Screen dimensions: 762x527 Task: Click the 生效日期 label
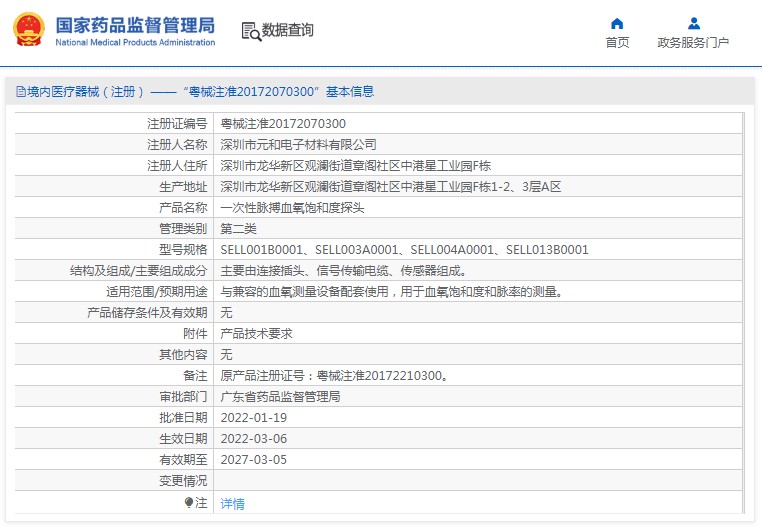point(183,439)
